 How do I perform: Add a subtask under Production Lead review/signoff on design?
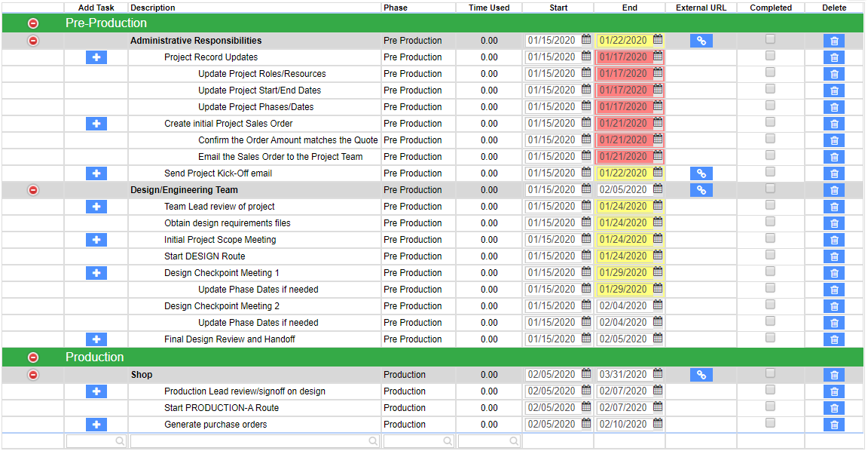point(96,391)
